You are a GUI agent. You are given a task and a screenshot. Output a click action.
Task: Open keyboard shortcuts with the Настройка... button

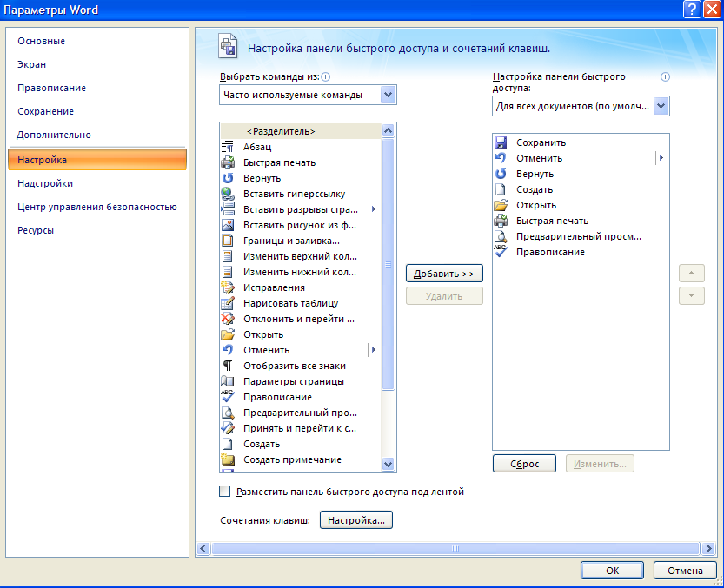pyautogui.click(x=356, y=520)
